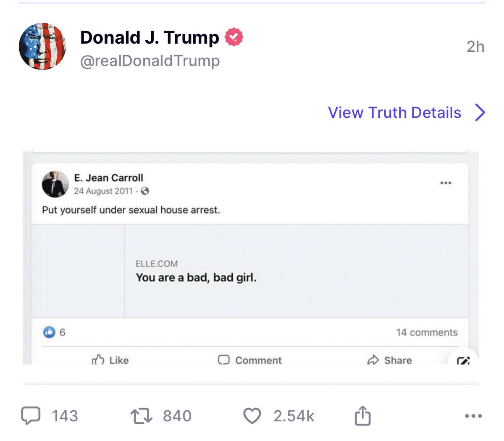Image resolution: width=504 pixels, height=441 pixels.
Task: Open the bottom-right more options menu
Action: tap(473, 416)
